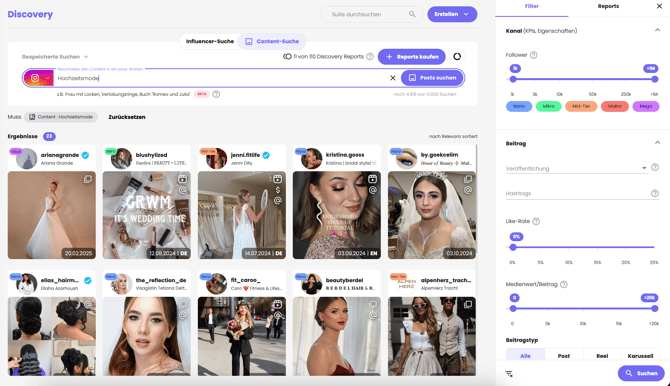Click the refresh circle icon beside Reports kaufen
The width and height of the screenshot is (670, 386).
[457, 56]
